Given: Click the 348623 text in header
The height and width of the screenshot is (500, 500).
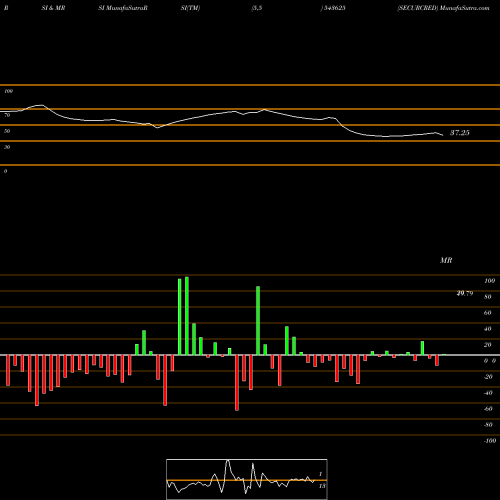Looking at the screenshot, I should click(x=334, y=8).
